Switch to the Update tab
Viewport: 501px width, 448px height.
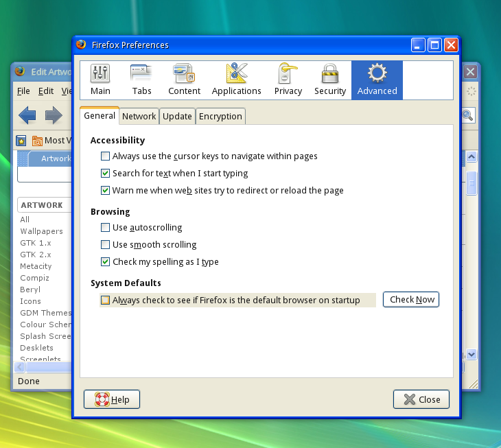click(177, 116)
